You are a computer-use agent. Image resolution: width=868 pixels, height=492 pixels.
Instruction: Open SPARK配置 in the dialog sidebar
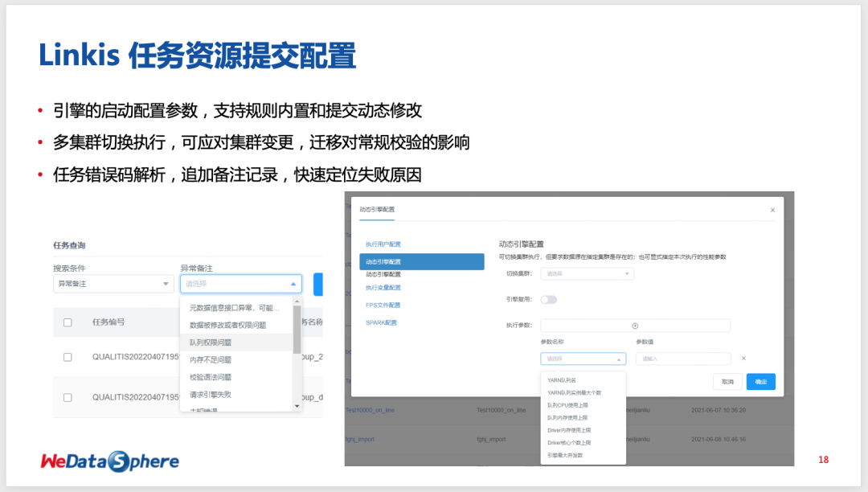tap(381, 322)
